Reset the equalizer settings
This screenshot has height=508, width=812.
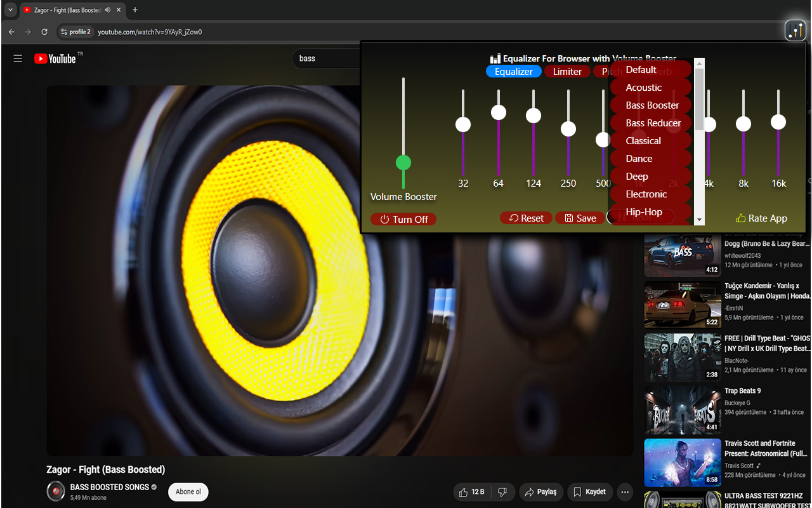[526, 218]
